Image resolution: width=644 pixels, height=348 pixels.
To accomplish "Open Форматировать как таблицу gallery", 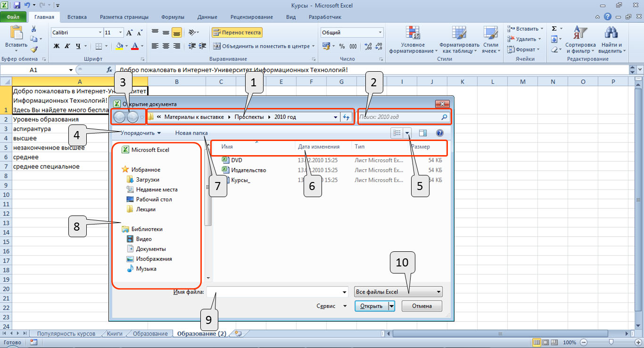I will pyautogui.click(x=459, y=40).
